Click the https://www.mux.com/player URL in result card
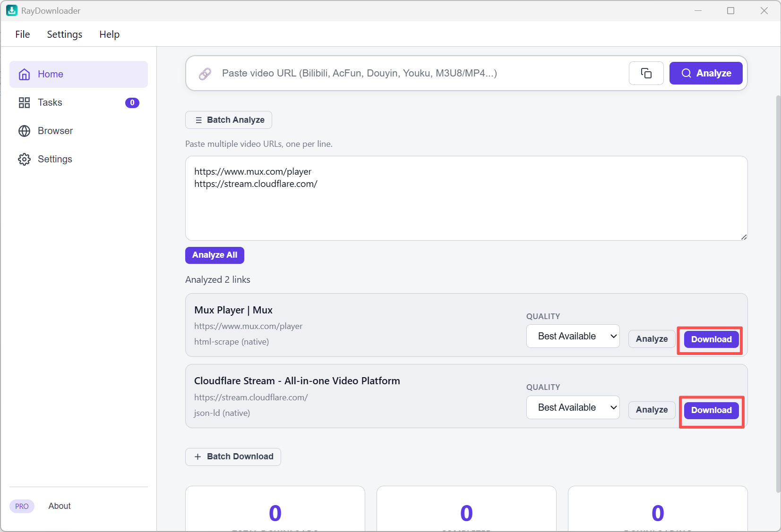The image size is (781, 532). point(248,326)
